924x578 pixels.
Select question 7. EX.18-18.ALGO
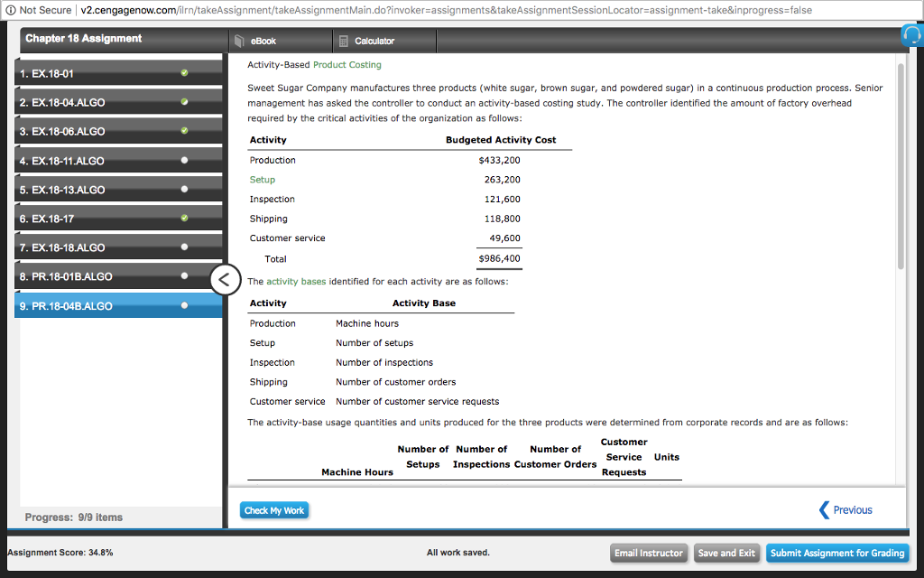[x=118, y=247]
